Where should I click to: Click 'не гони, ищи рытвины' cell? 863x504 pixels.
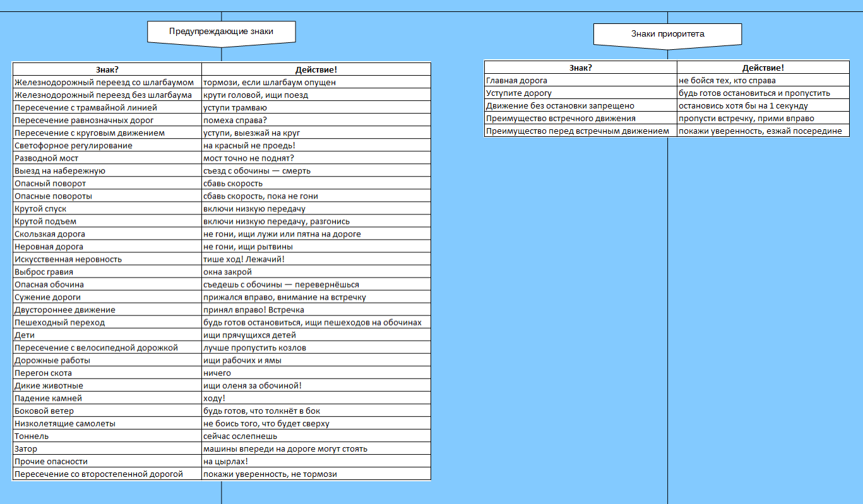point(316,246)
